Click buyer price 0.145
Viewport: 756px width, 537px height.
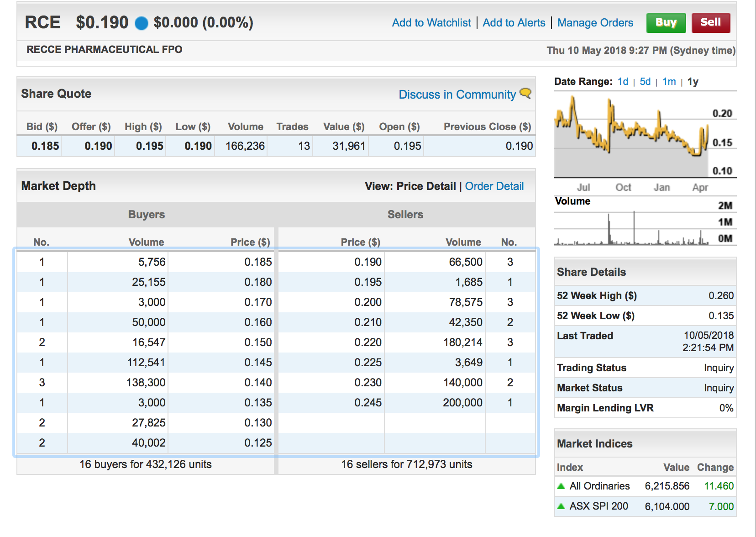258,363
